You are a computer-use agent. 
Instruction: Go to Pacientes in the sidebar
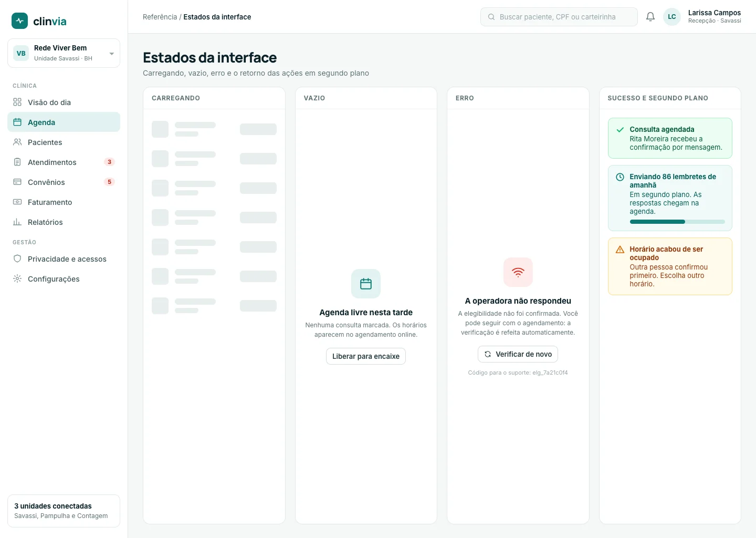(64, 142)
